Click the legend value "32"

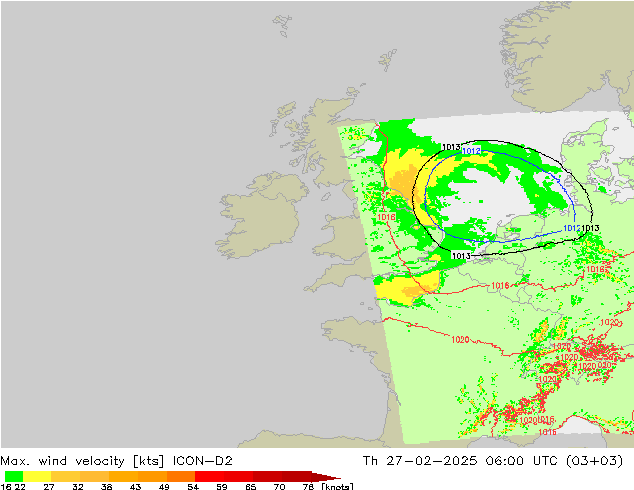coord(78,486)
